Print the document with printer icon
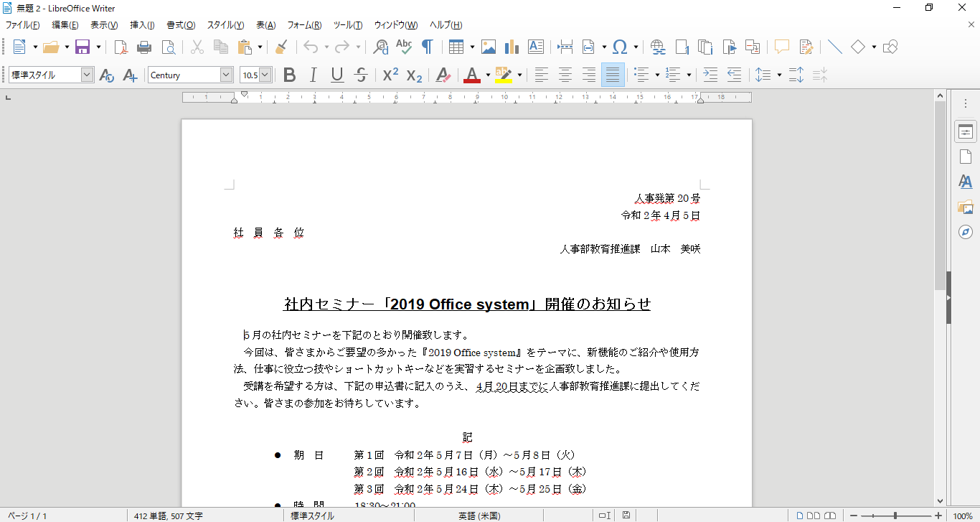 pos(144,47)
